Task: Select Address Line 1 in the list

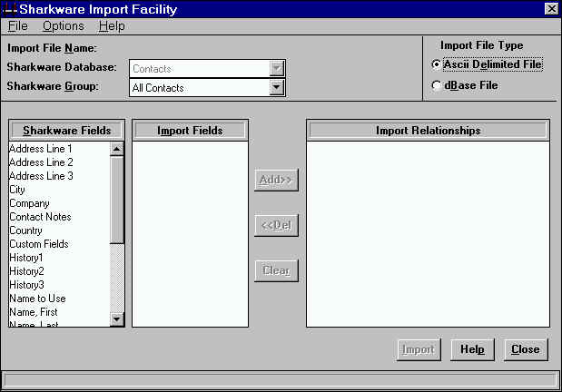Action: 60,149
